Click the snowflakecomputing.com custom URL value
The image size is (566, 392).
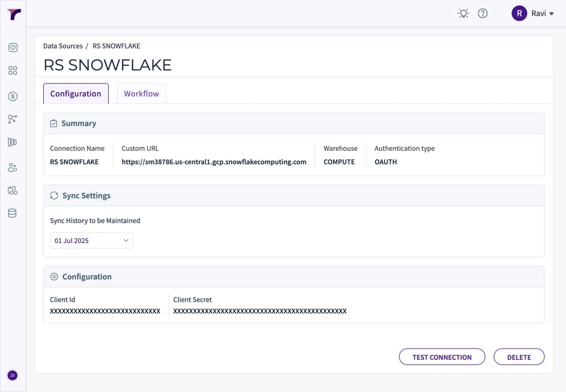pyautogui.click(x=214, y=162)
